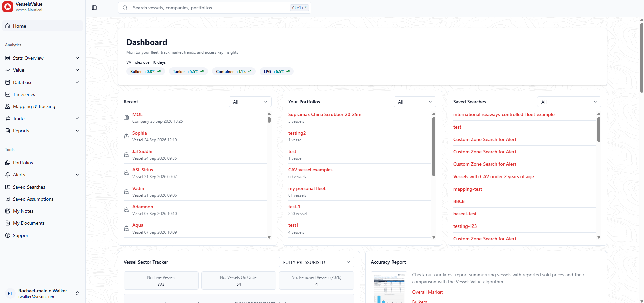
Task: Open Mapping & Tracking icon in sidebar
Action: pyautogui.click(x=8, y=106)
